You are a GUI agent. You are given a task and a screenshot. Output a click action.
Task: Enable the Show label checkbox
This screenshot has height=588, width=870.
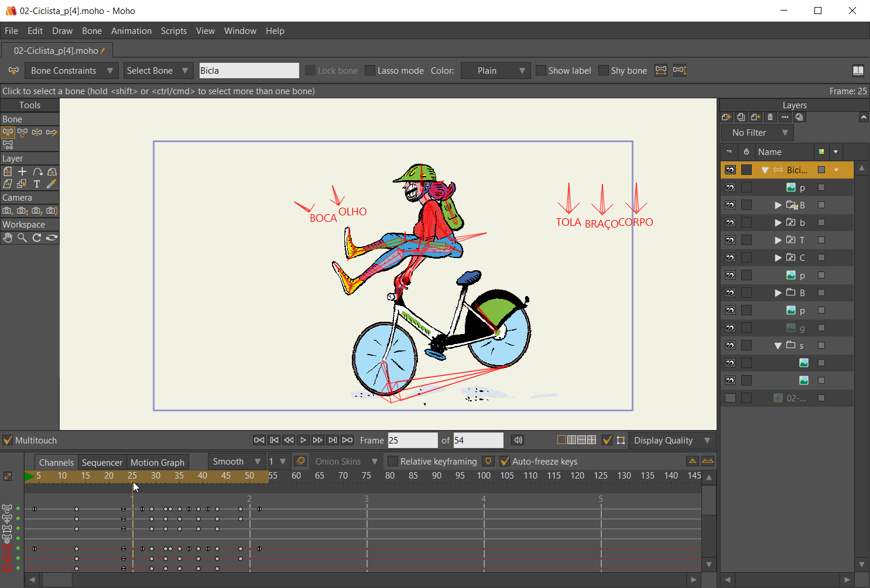[541, 71]
